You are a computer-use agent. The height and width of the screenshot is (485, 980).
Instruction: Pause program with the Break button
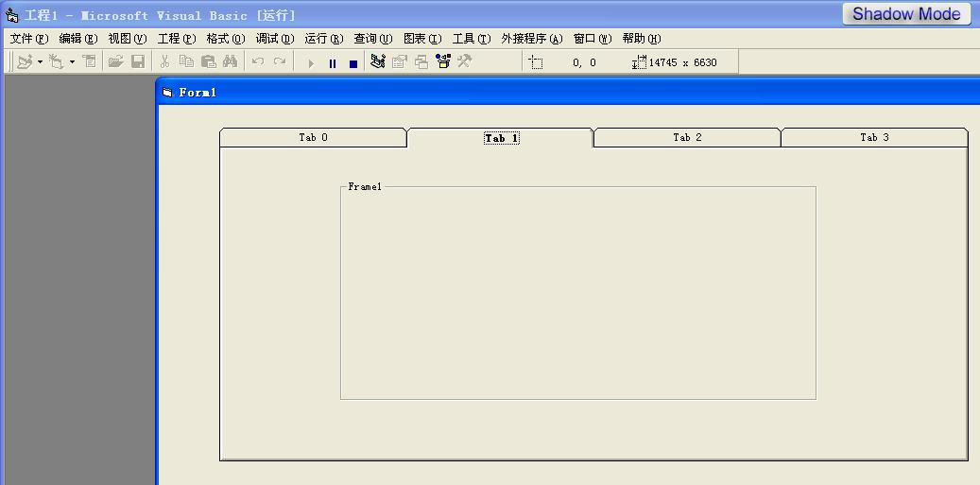click(x=332, y=63)
